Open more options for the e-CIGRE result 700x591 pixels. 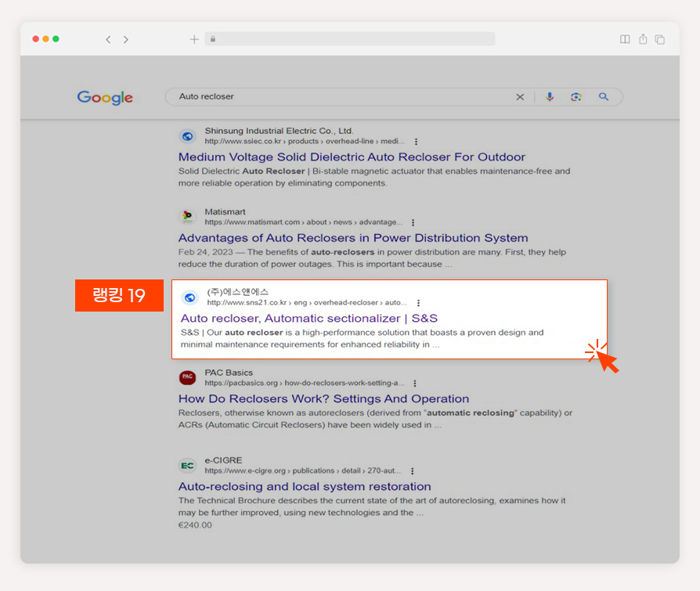pos(412,471)
